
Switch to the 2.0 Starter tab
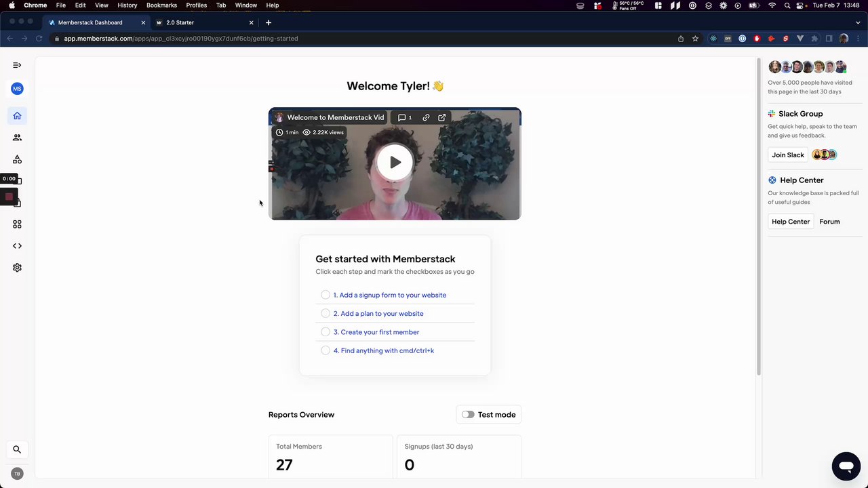pos(203,22)
